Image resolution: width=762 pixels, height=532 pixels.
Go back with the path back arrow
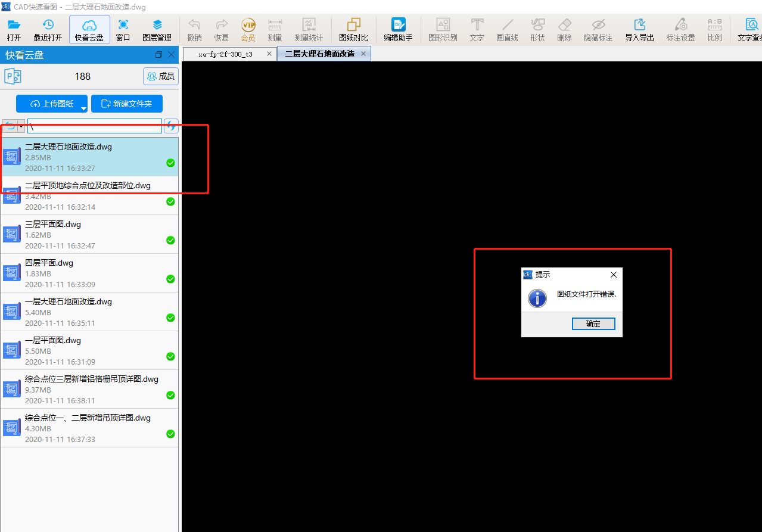[x=10, y=126]
